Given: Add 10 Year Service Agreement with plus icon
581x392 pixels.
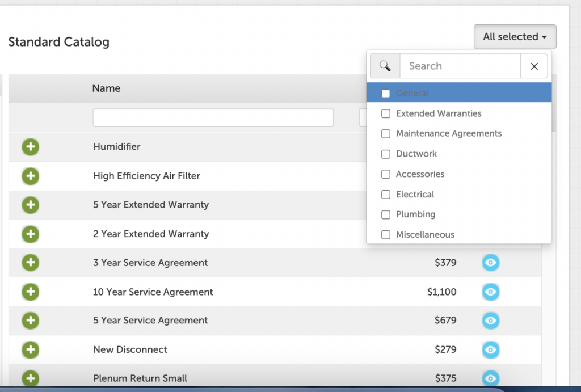Looking at the screenshot, I should click(x=31, y=292).
